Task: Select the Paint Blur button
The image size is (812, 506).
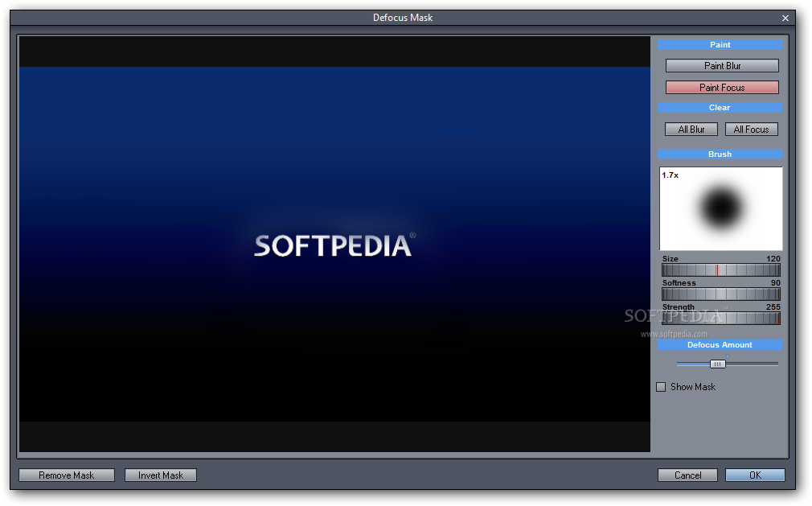Action: [722, 66]
